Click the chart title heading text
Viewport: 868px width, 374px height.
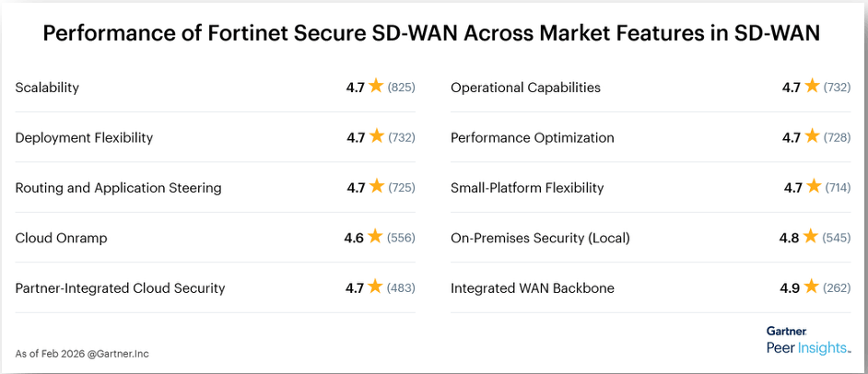pos(432,34)
